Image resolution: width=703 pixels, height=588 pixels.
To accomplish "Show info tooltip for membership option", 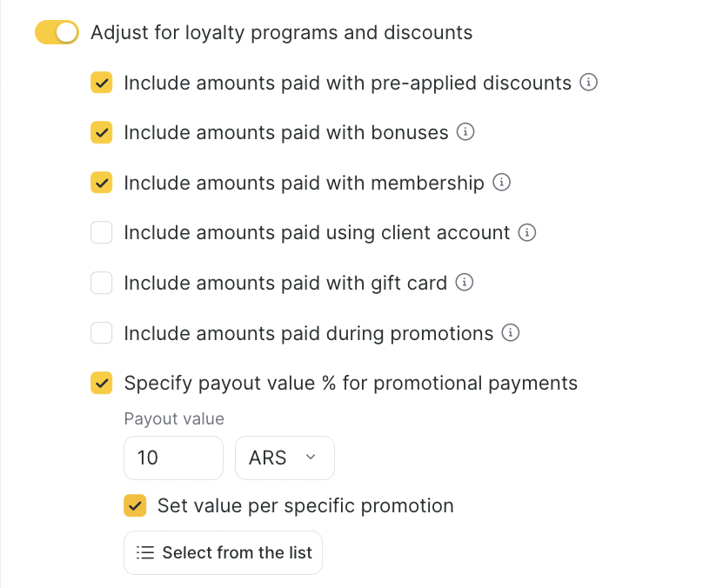I will pos(501,184).
